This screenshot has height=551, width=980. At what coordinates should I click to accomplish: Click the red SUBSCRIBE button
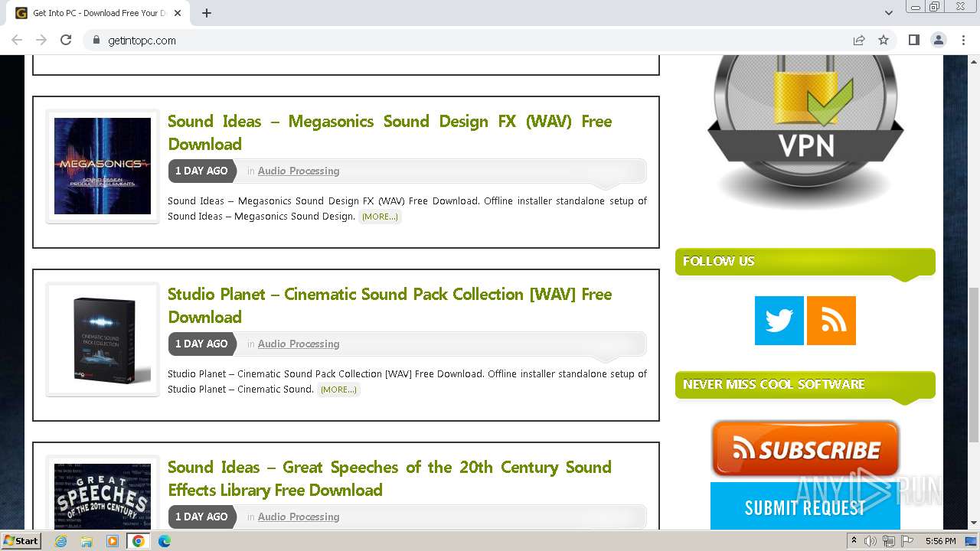pyautogui.click(x=805, y=449)
